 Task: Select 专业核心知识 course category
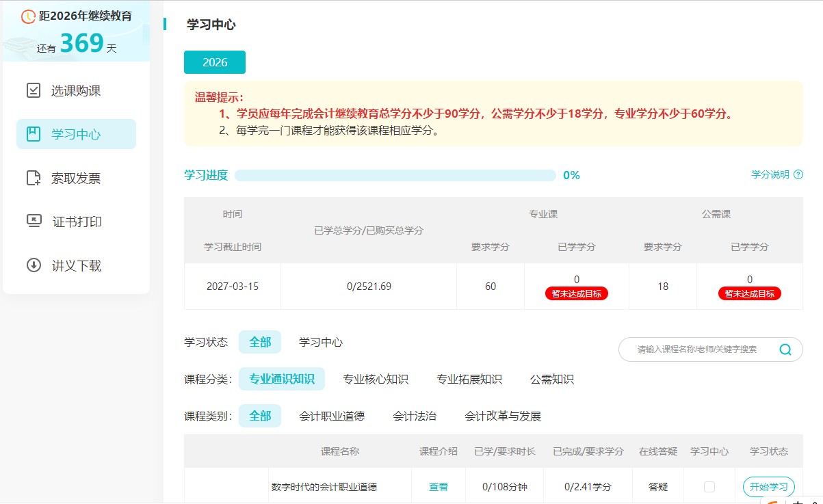pyautogui.click(x=376, y=379)
